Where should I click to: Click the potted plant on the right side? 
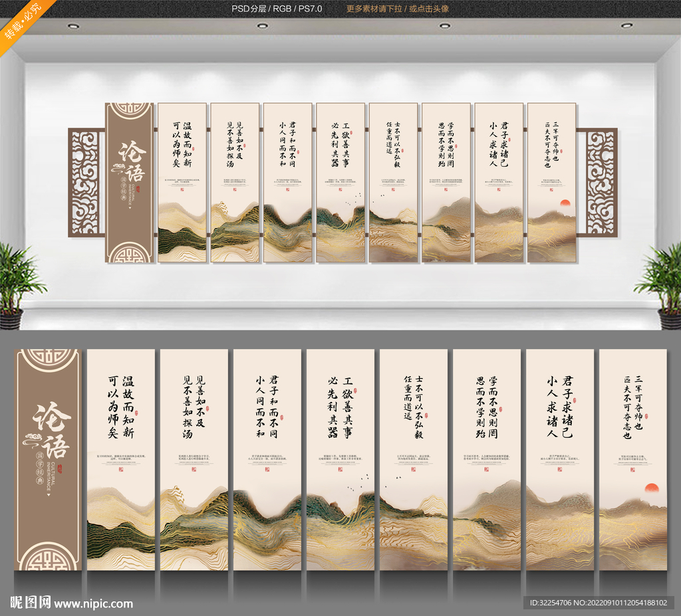(660, 282)
